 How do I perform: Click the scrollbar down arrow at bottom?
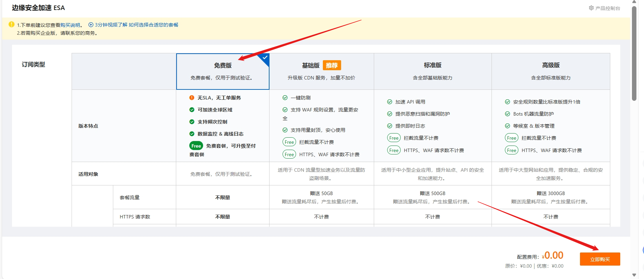(634, 275)
